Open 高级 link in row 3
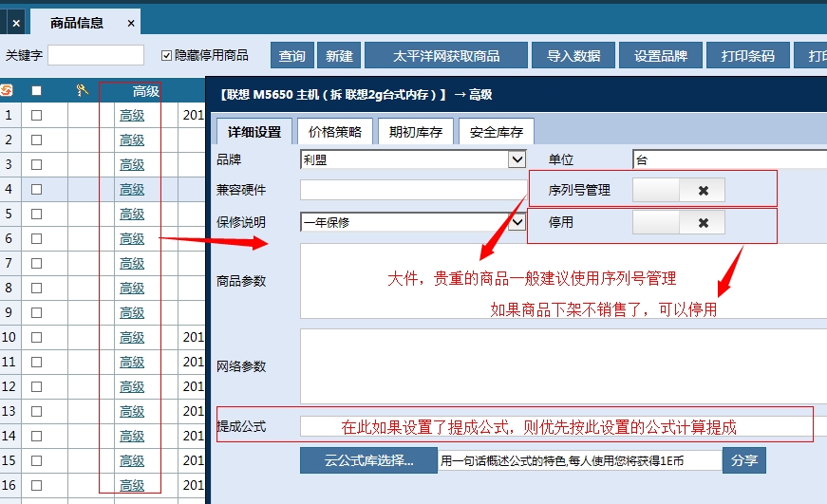This screenshot has height=504, width=827. [x=132, y=165]
